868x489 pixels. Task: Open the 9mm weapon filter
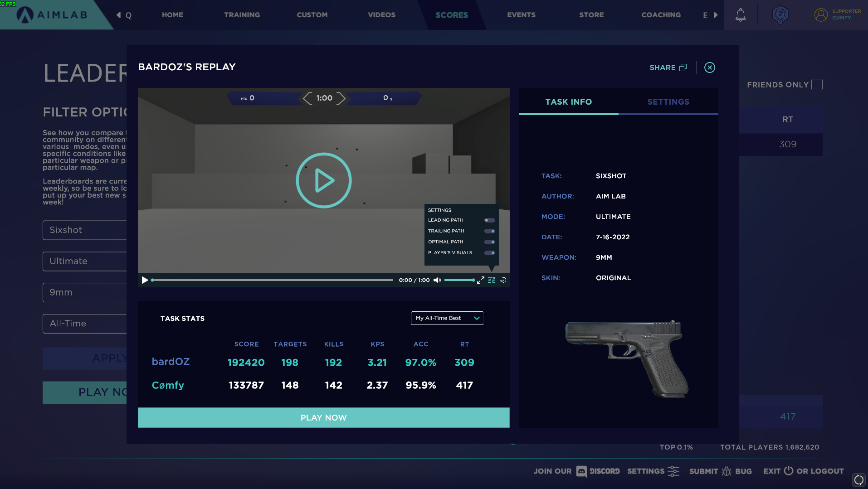coord(85,293)
